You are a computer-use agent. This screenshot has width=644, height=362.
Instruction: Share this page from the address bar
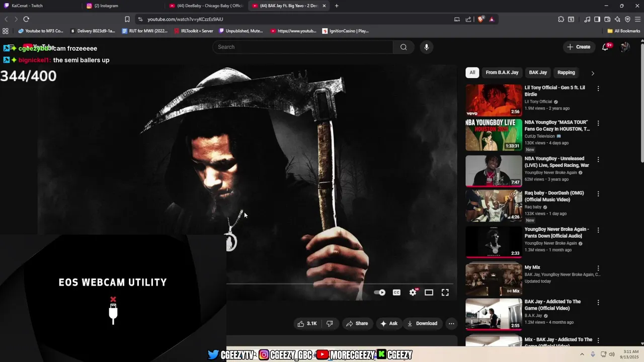pos(468,19)
